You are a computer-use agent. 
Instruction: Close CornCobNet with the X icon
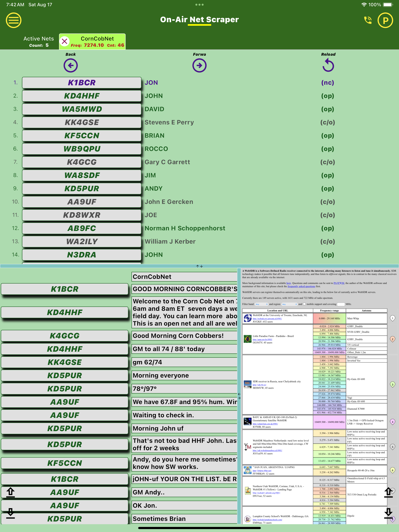point(64,41)
